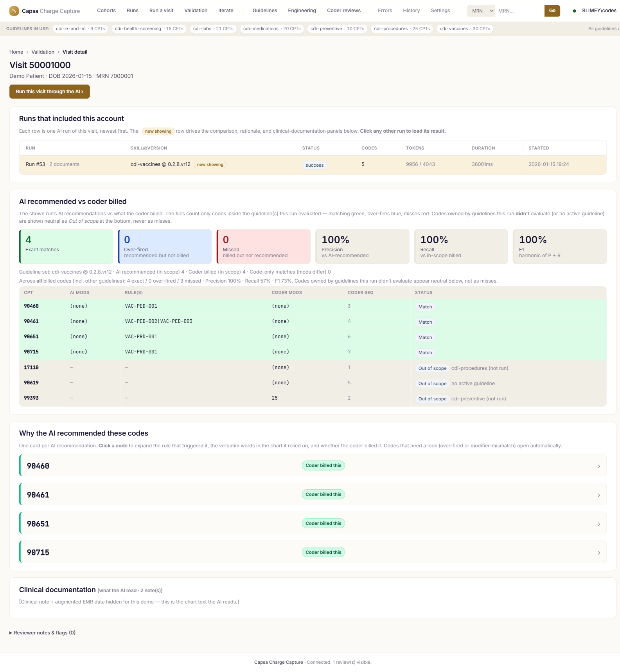Open the History nav item

pos(412,11)
